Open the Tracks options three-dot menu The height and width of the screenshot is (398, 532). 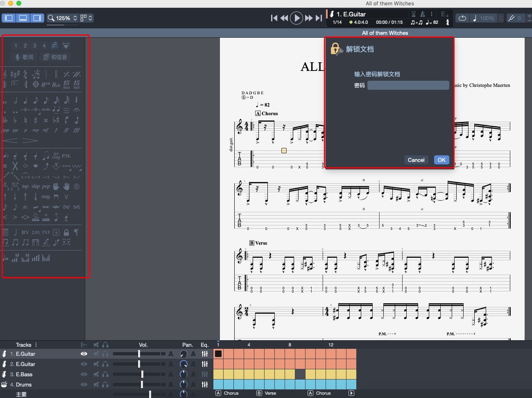[x=36, y=345]
